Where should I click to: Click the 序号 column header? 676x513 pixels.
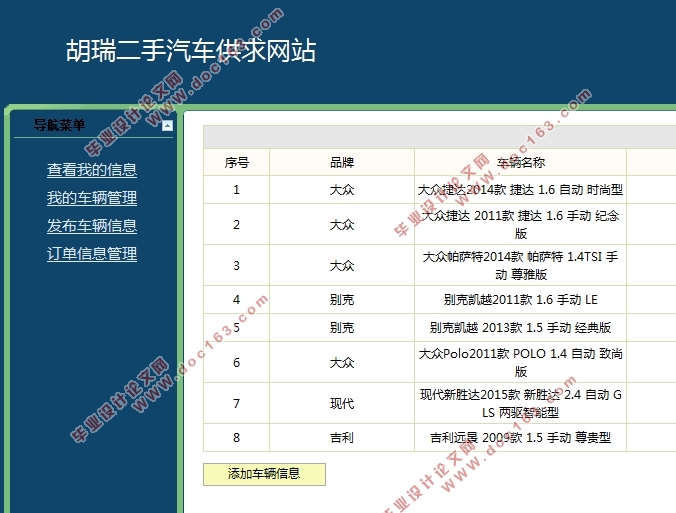click(x=237, y=163)
